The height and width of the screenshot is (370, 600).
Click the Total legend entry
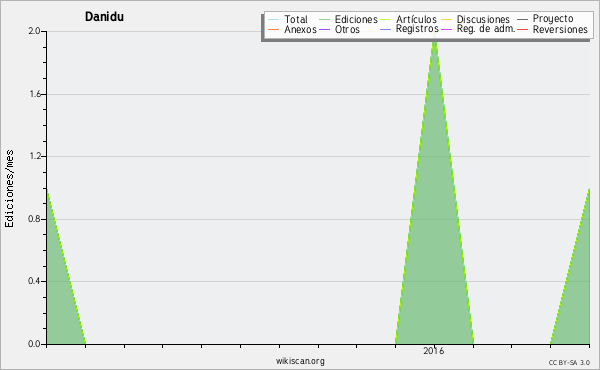[288, 19]
